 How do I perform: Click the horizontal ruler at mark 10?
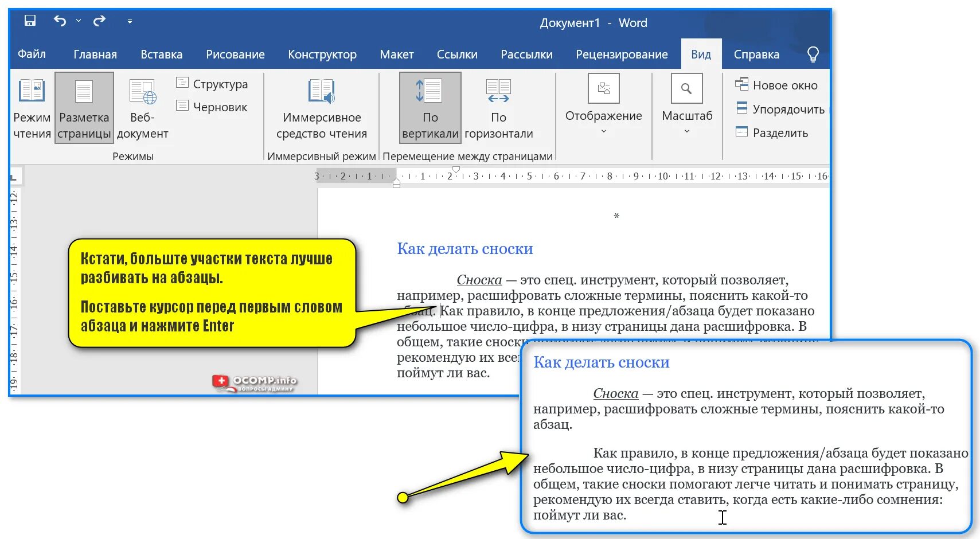pyautogui.click(x=663, y=176)
